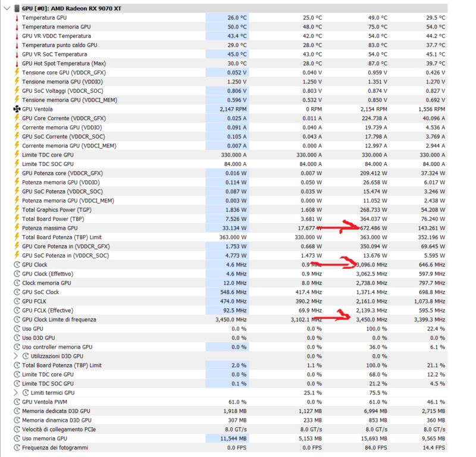
Task: Select the Memoria dedicata D3D GPU label
Action: click(x=56, y=411)
